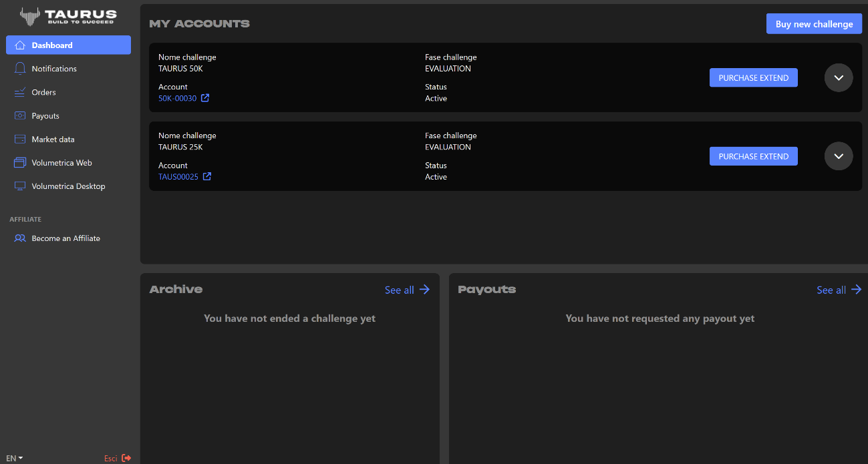The image size is (868, 464).
Task: Click the TAURUS 25K challenge name
Action: tap(180, 147)
